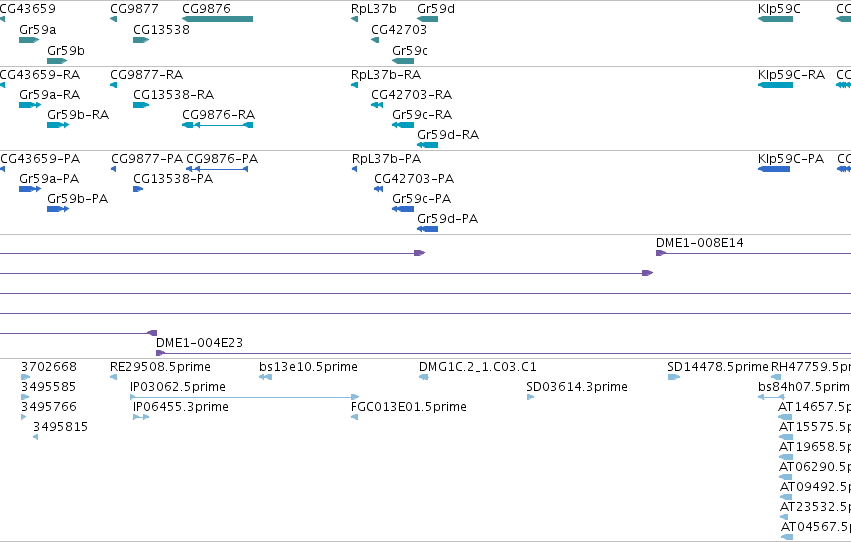Screen dimensions: 851x542
Task: Select the SD14478.5prime label
Action: coord(718,367)
